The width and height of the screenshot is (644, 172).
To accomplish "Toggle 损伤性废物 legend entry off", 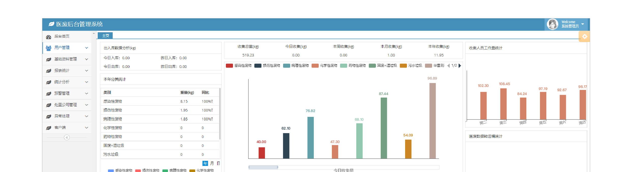I will (267, 66).
